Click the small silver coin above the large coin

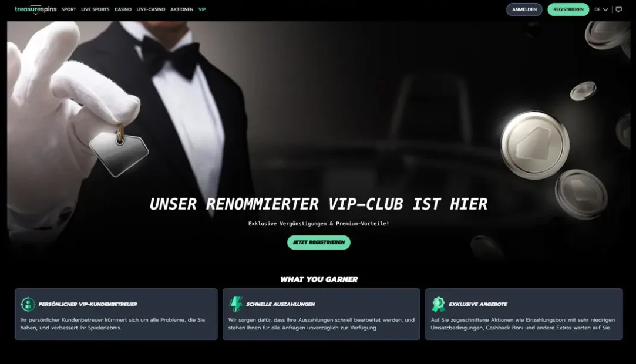[x=583, y=91]
